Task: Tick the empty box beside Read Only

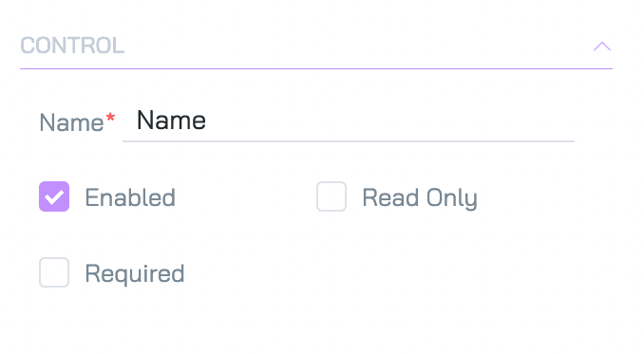Action: [331, 196]
